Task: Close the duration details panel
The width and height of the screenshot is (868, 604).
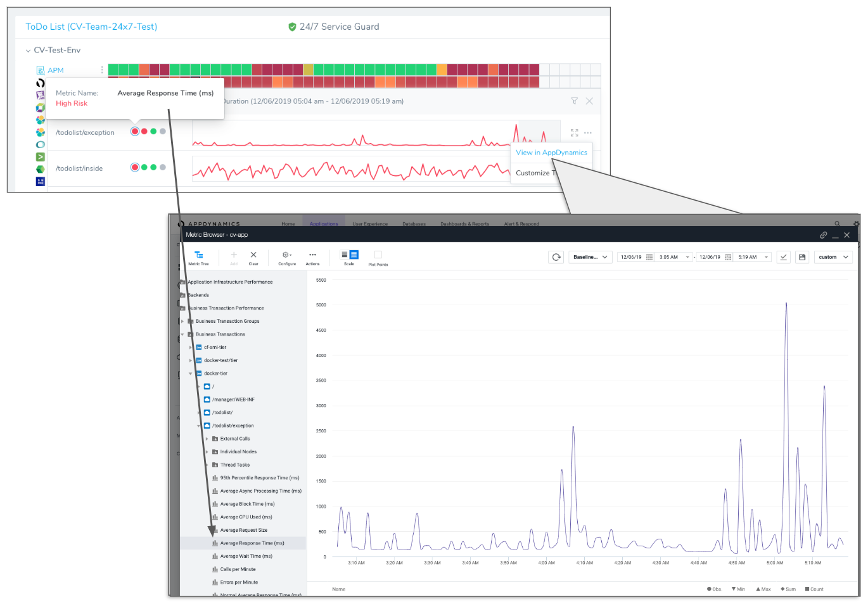Action: (x=589, y=101)
